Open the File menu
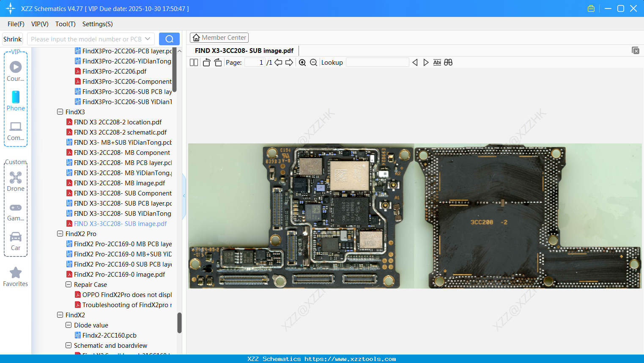644x363 pixels. (x=16, y=24)
